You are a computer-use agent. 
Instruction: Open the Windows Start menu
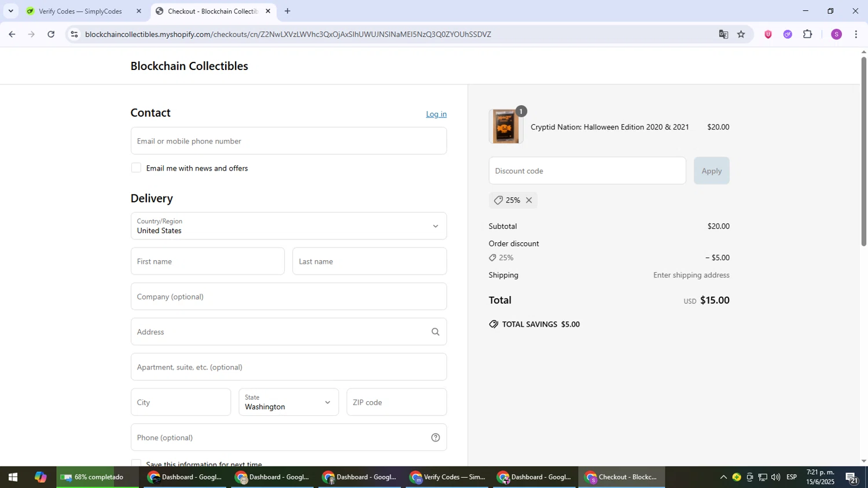[12, 478]
